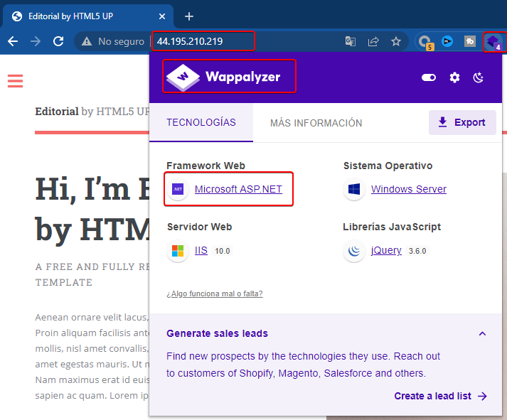Screen dimensions: 507x420
Task: Open Wappalyzer settings gear
Action: [454, 77]
